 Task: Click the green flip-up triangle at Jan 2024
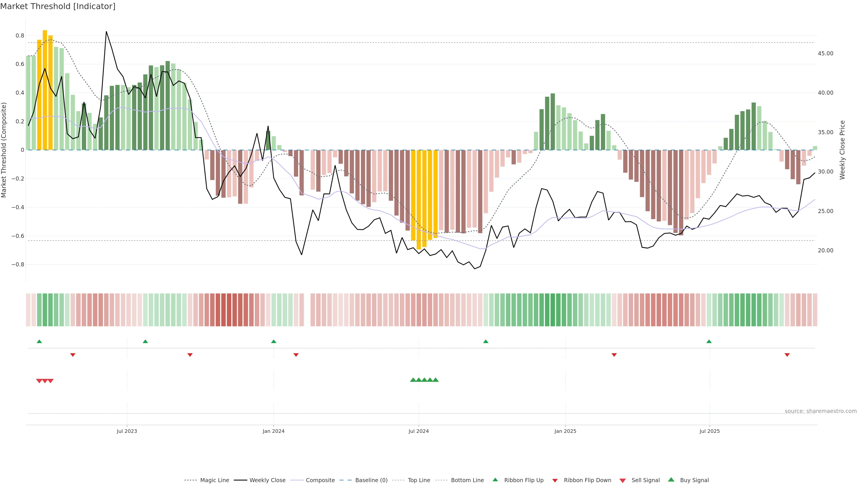coord(274,342)
